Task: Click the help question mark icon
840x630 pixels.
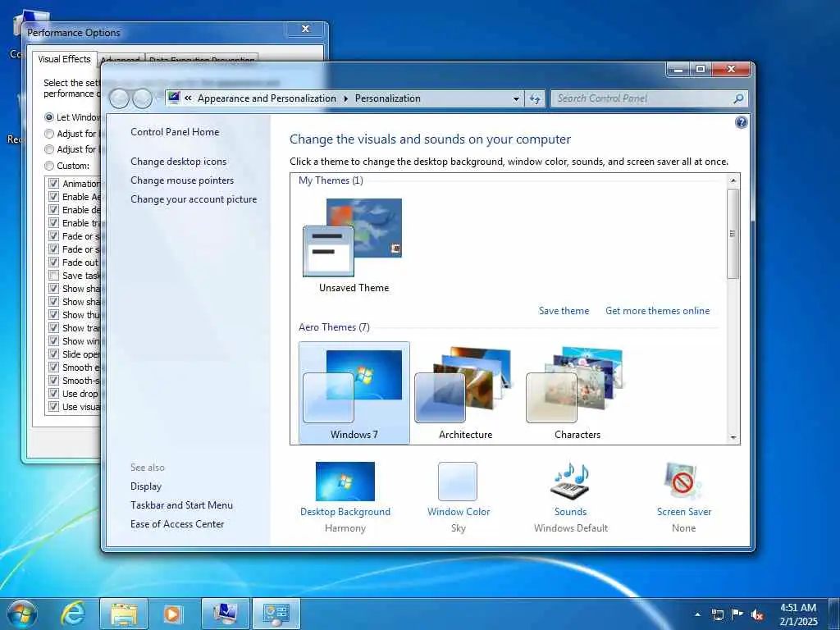Action: coord(741,123)
